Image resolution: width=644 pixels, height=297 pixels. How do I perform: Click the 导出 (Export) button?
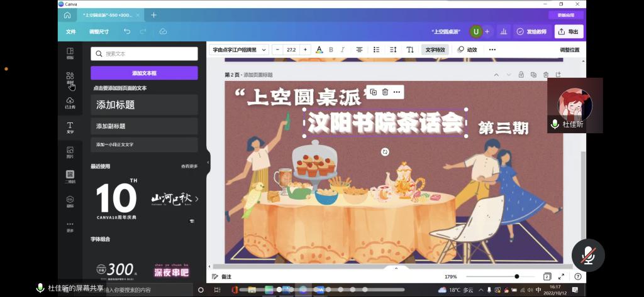[569, 31]
